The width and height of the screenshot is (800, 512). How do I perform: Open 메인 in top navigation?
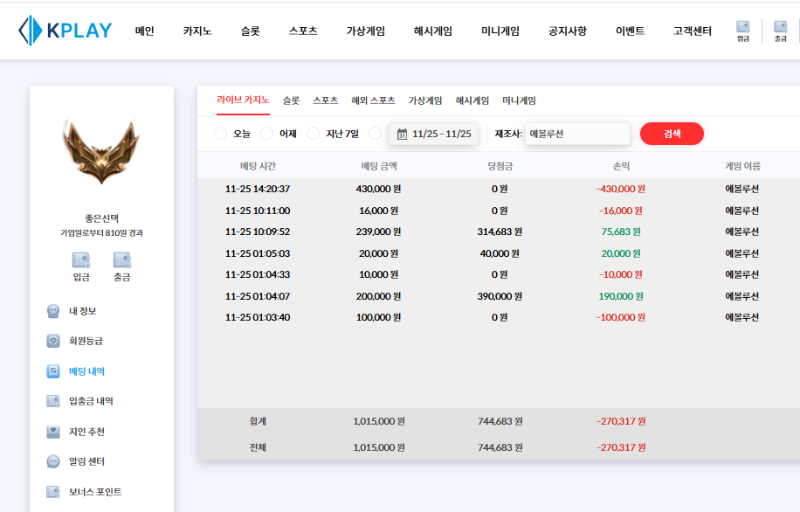pos(144,31)
